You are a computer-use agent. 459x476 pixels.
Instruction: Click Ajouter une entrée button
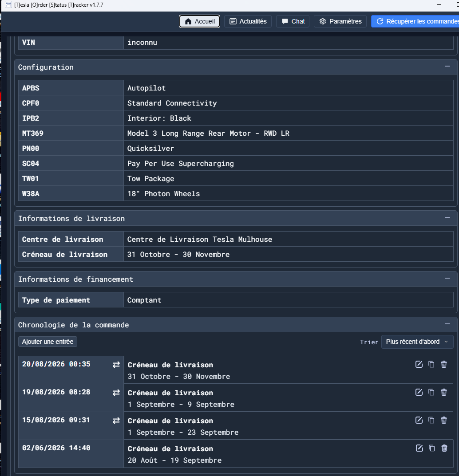click(47, 342)
